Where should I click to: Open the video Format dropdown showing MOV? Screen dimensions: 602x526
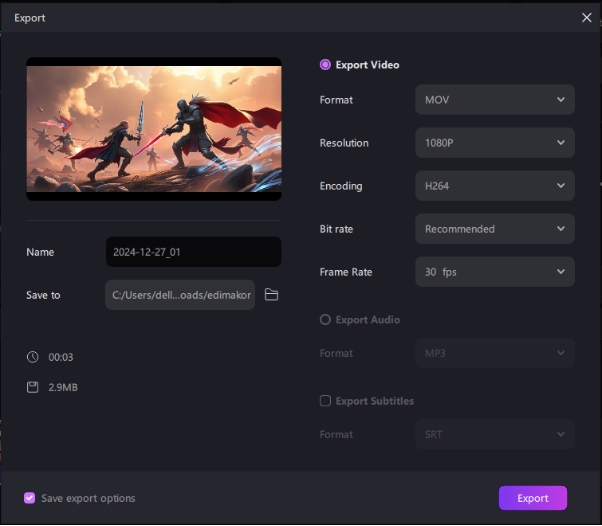click(x=494, y=100)
